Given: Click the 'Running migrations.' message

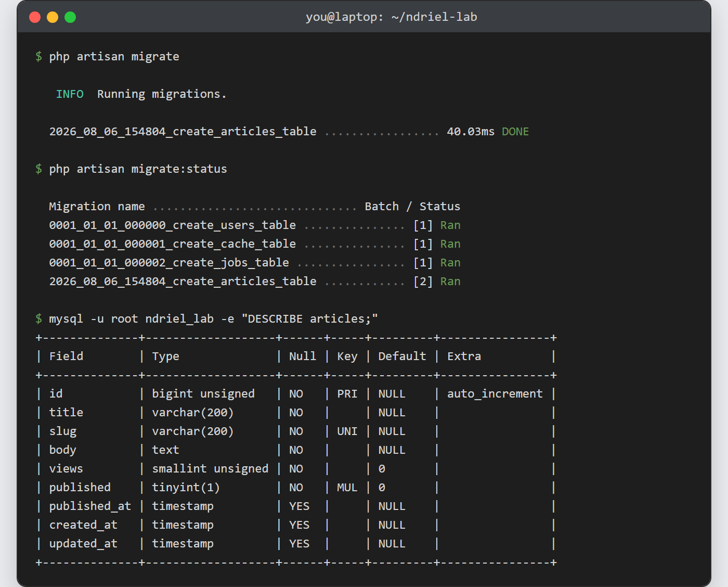Looking at the screenshot, I should coord(162,94).
